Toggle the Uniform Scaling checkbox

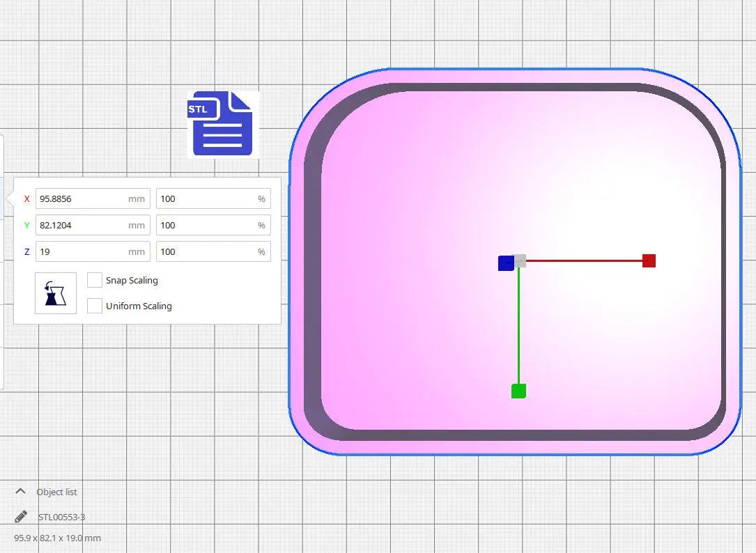point(95,306)
